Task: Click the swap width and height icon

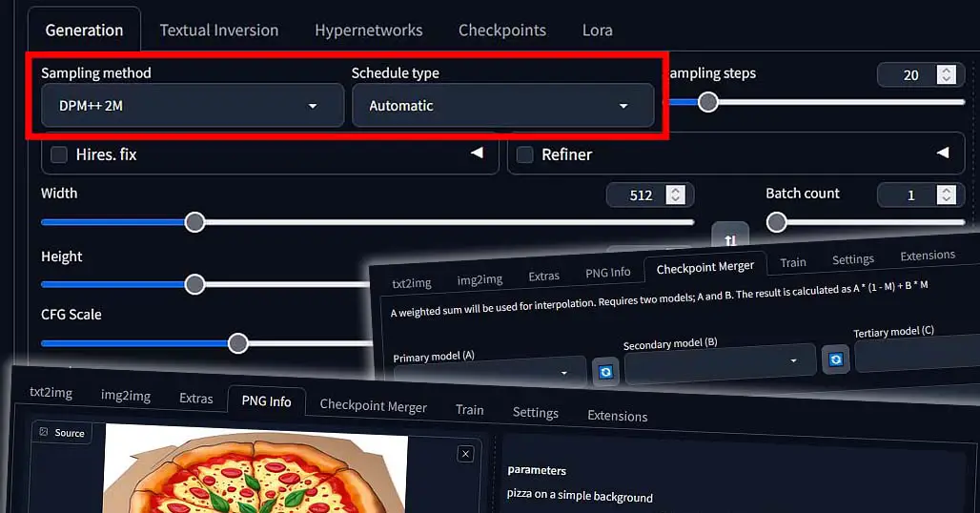Action: pos(730,238)
